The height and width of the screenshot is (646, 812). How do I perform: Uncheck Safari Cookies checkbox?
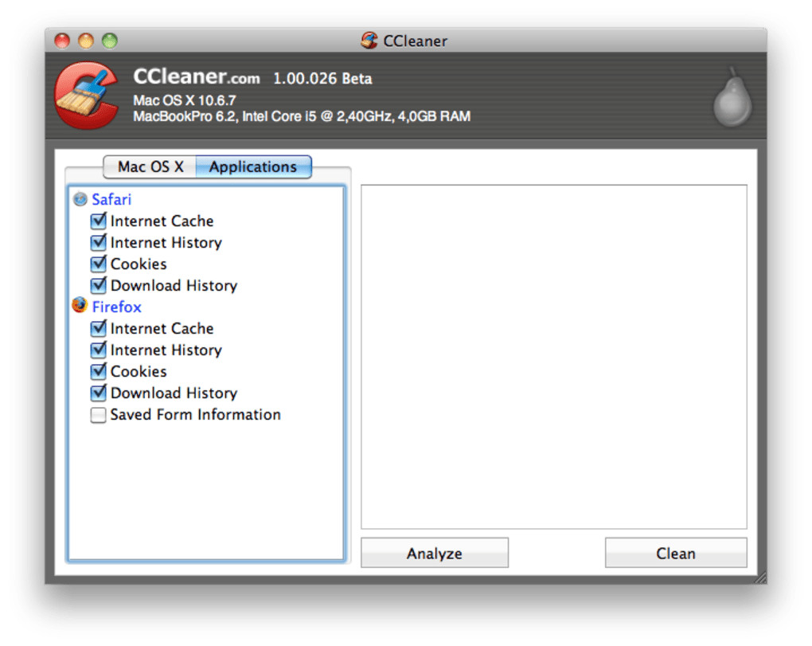point(98,264)
